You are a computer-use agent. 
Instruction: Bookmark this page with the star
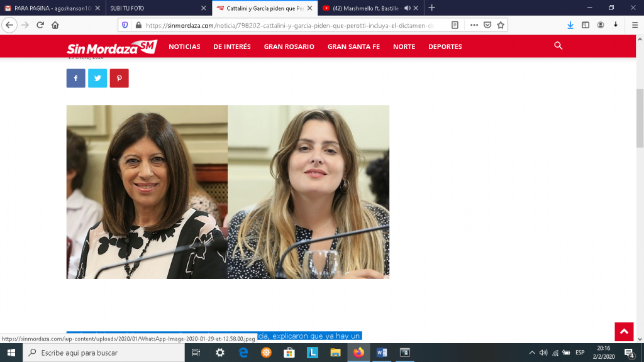pyautogui.click(x=500, y=25)
